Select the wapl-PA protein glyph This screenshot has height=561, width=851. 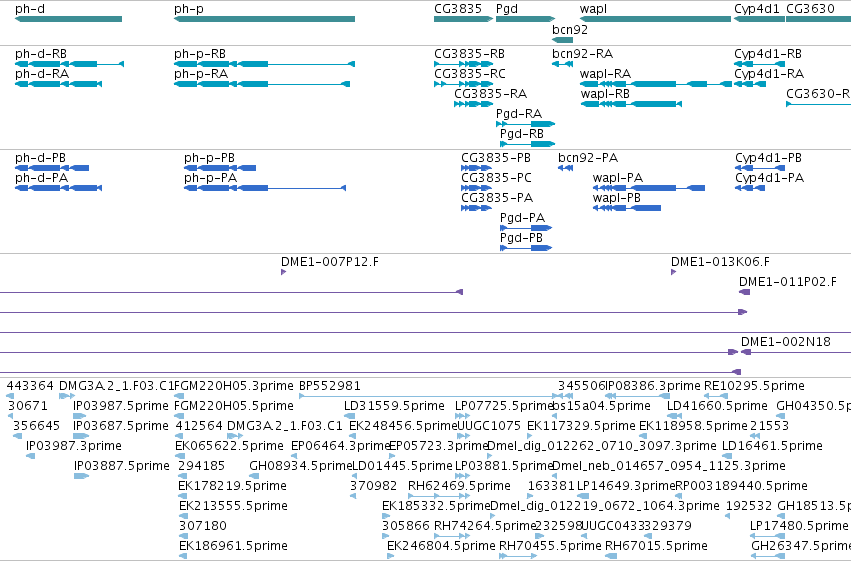click(x=649, y=188)
